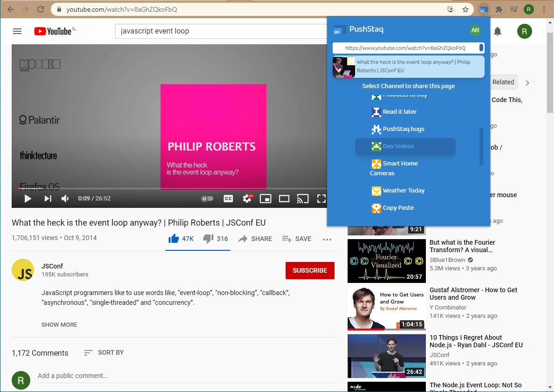Click the PushStaq page preview card
The width and height of the screenshot is (554, 392).
click(409, 67)
